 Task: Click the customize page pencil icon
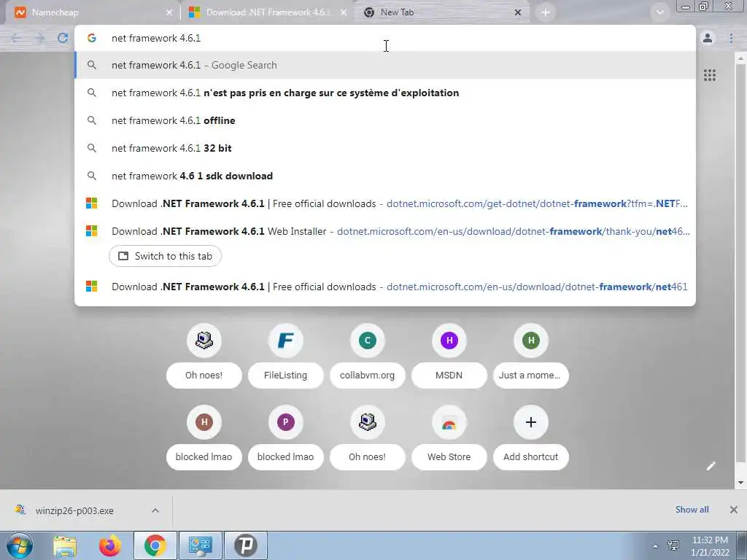click(x=711, y=466)
